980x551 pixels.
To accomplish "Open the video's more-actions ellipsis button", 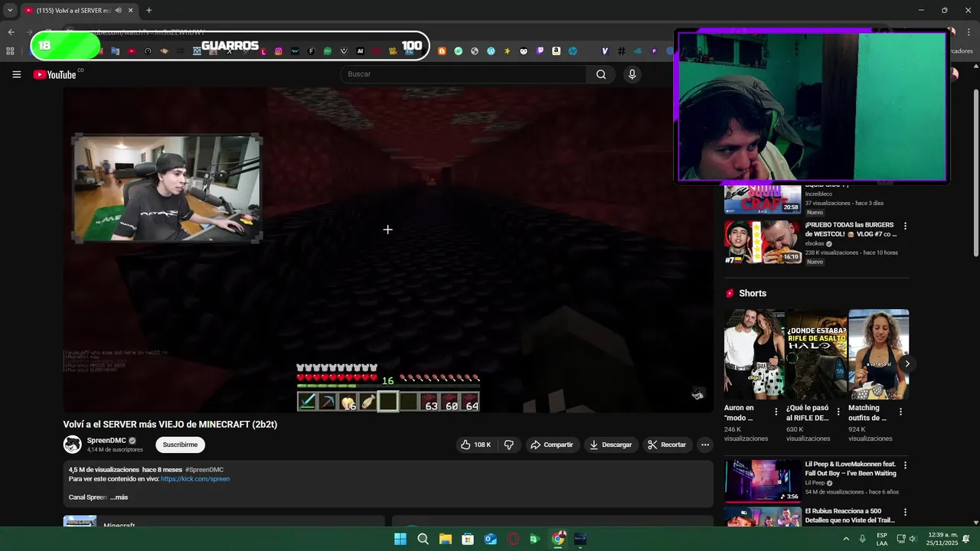I will (x=705, y=445).
